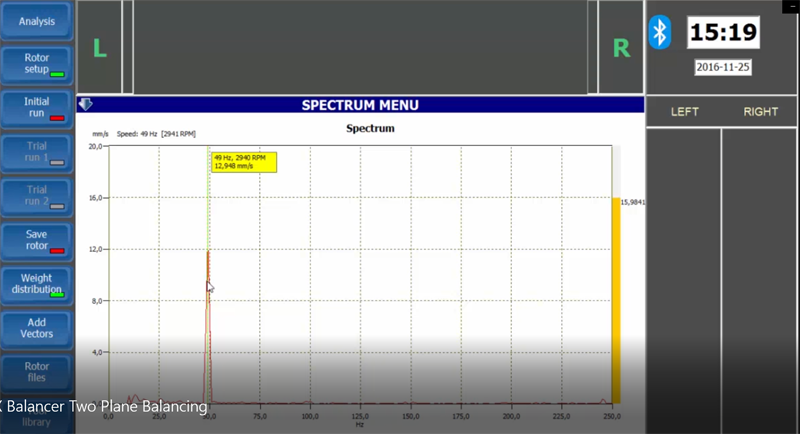800x434 pixels.
Task: Open the Rotor setup screen
Action: (x=36, y=63)
